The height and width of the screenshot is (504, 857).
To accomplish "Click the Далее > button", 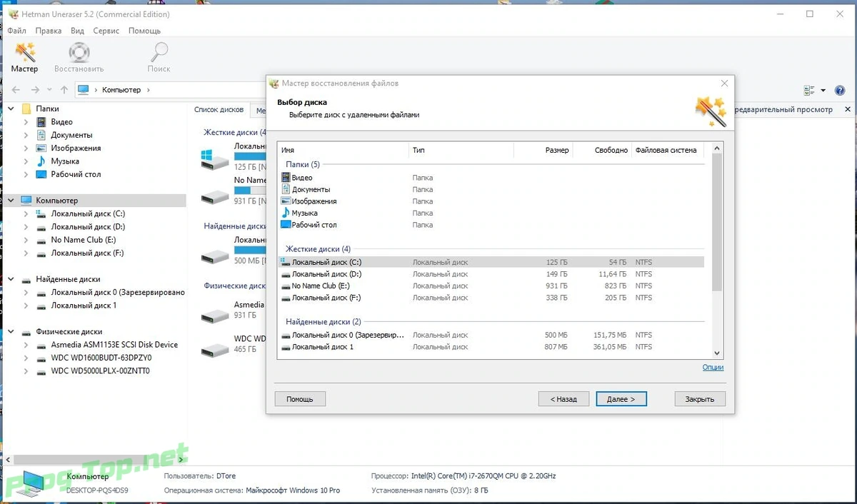I will pyautogui.click(x=621, y=399).
